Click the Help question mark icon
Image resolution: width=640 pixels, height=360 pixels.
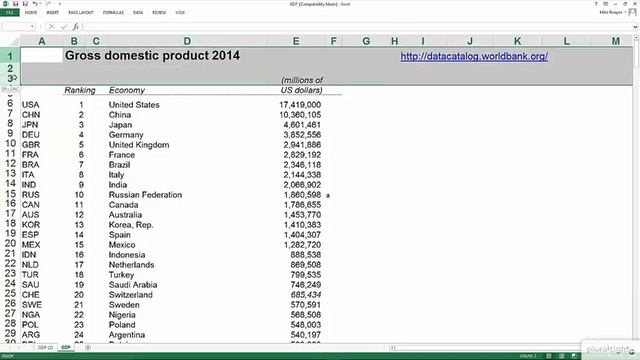[596, 4]
